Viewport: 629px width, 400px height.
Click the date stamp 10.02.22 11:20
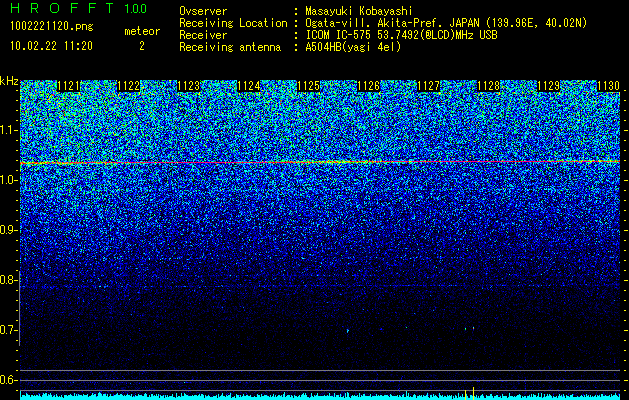point(51,46)
